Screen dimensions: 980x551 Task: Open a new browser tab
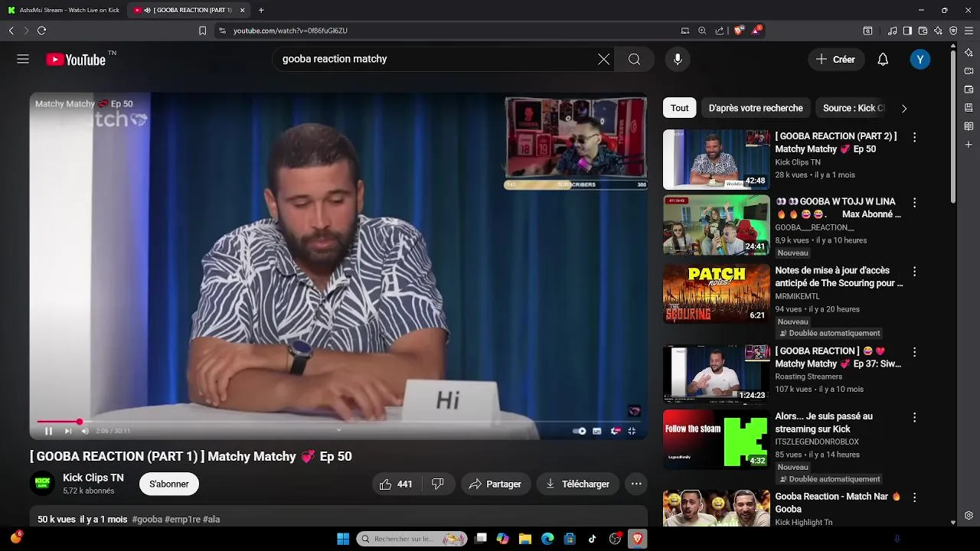click(261, 10)
